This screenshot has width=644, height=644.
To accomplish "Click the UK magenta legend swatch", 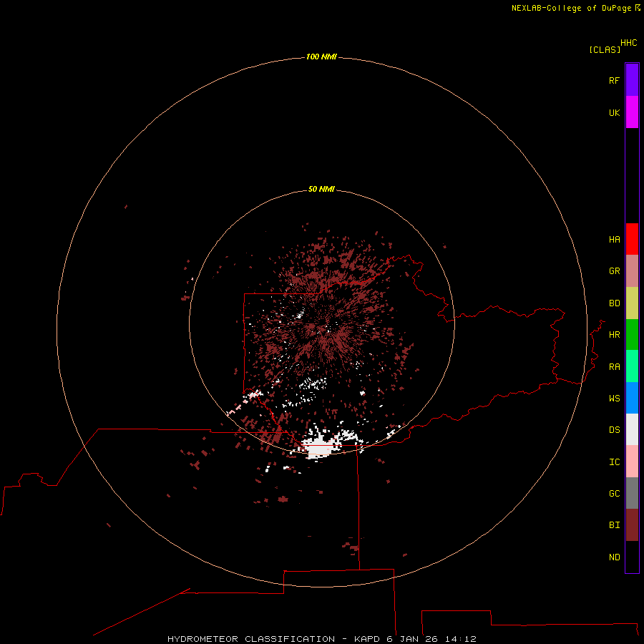I will point(632,112).
